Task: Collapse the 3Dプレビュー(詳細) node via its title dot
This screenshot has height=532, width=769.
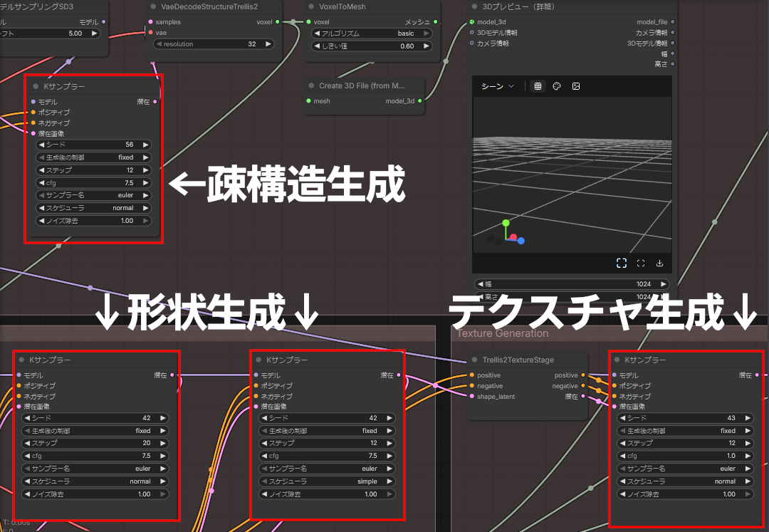Action: point(474,7)
